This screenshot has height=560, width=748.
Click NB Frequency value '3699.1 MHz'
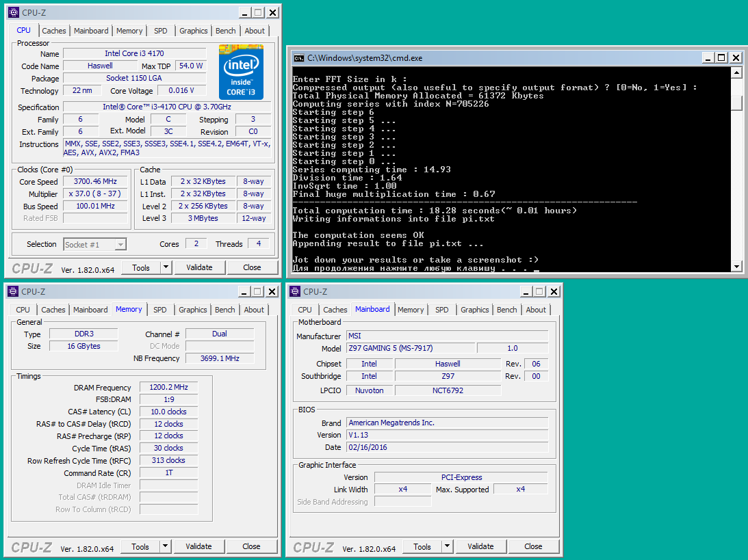[220, 358]
